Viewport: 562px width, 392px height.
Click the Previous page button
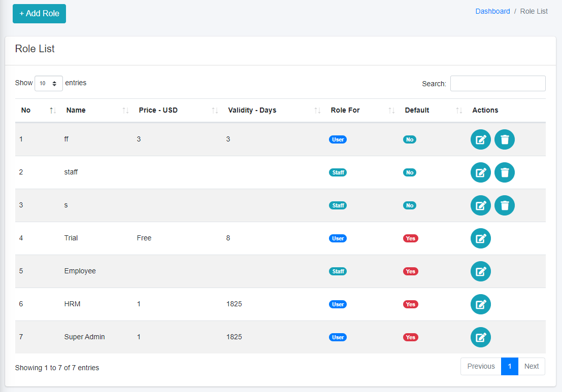[481, 366]
